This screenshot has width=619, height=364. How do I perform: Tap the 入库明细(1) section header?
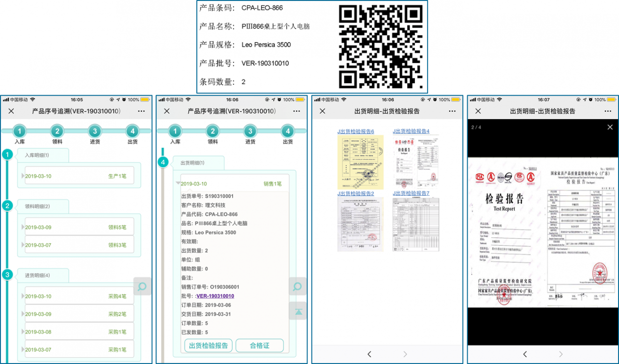click(x=43, y=155)
